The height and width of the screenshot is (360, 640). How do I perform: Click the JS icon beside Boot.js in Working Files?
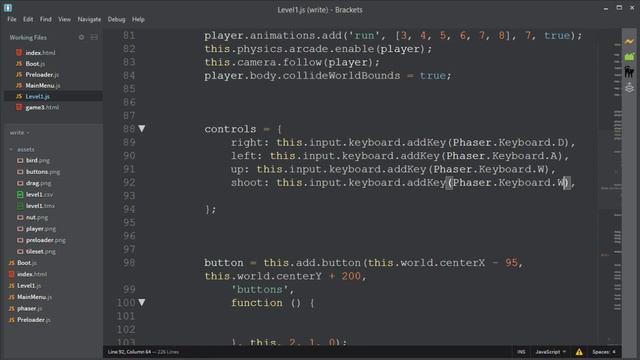19,63
